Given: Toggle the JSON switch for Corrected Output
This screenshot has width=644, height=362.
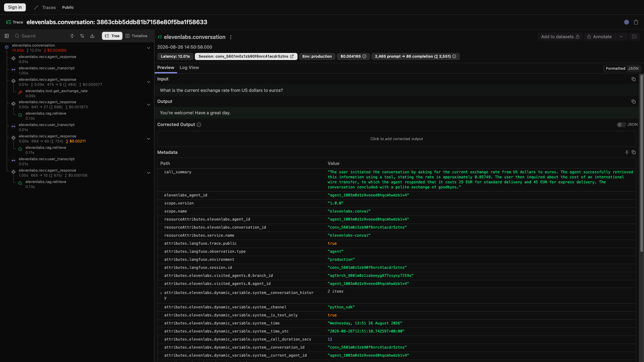Looking at the screenshot, I should click(x=621, y=125).
